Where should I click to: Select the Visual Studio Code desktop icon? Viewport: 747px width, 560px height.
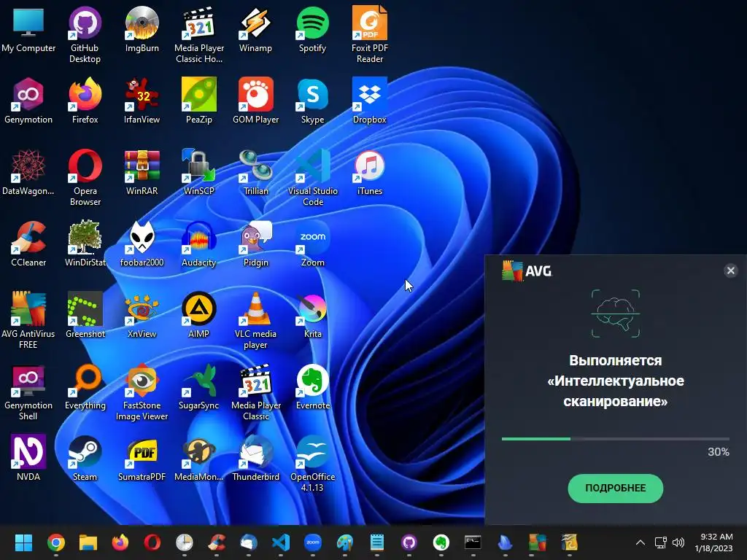[312, 177]
